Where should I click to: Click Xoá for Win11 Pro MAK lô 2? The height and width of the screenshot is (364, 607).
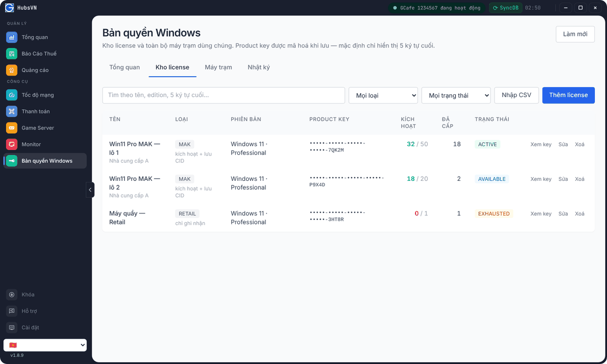point(579,179)
